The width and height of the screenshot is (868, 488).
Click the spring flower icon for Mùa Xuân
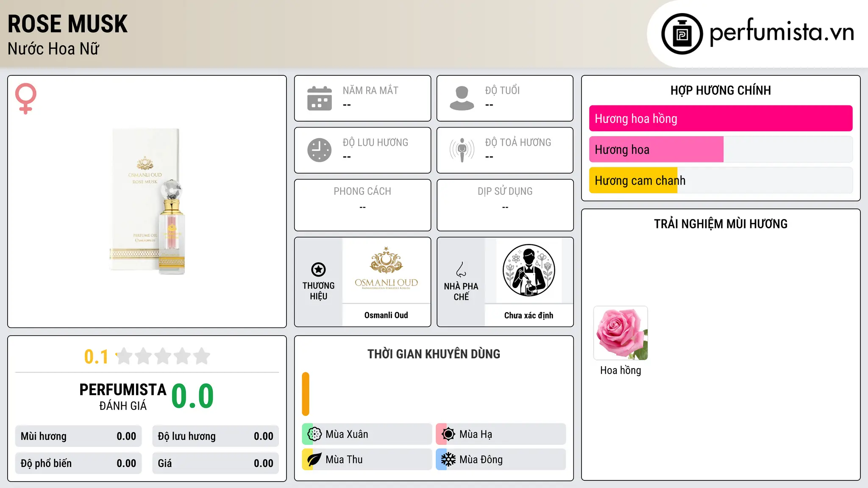(314, 434)
